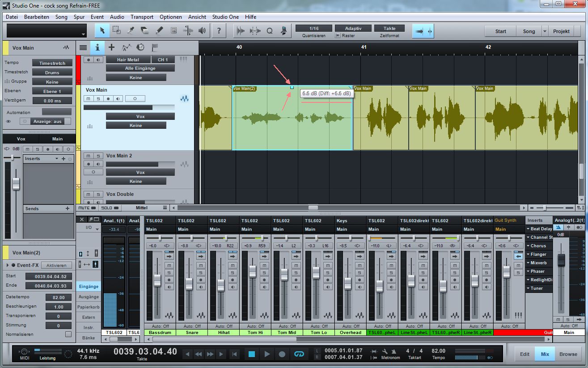This screenshot has width=588, height=368.
Task: Open metronome settings wrench icon
Action: click(385, 352)
